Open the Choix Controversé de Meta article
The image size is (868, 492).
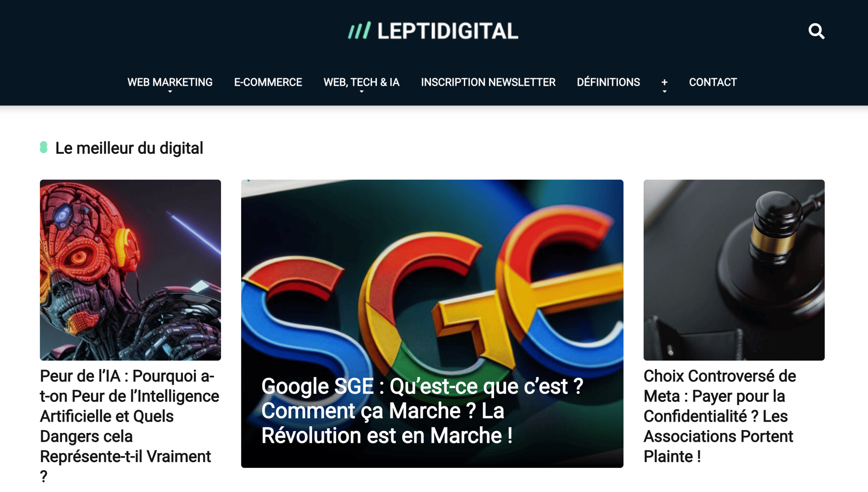pos(719,416)
